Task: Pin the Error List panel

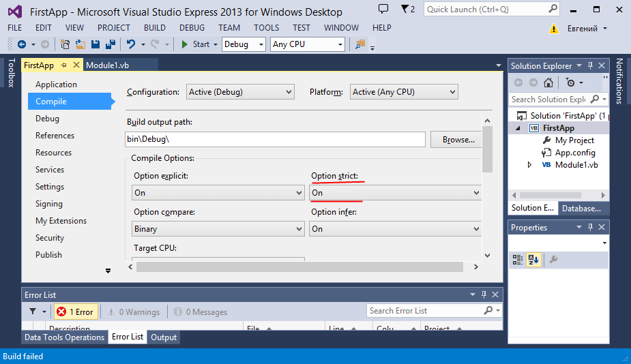Action: coord(484,295)
